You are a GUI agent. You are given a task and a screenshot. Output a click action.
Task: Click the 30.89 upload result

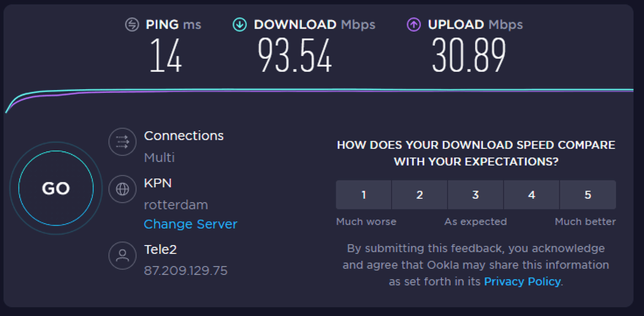pos(469,55)
